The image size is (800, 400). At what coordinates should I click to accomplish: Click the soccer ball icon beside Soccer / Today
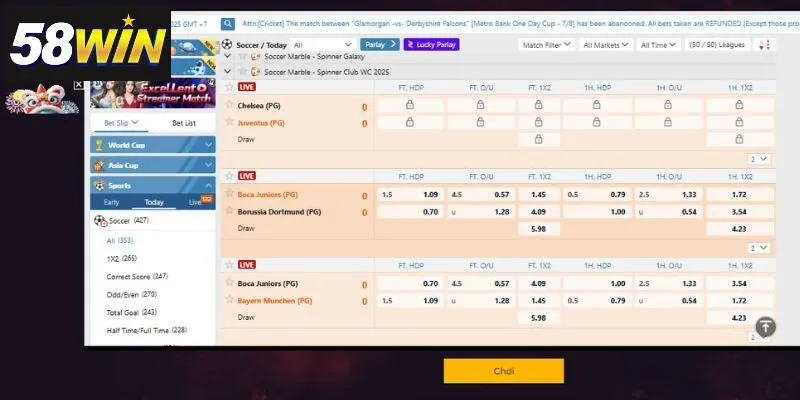[227, 44]
